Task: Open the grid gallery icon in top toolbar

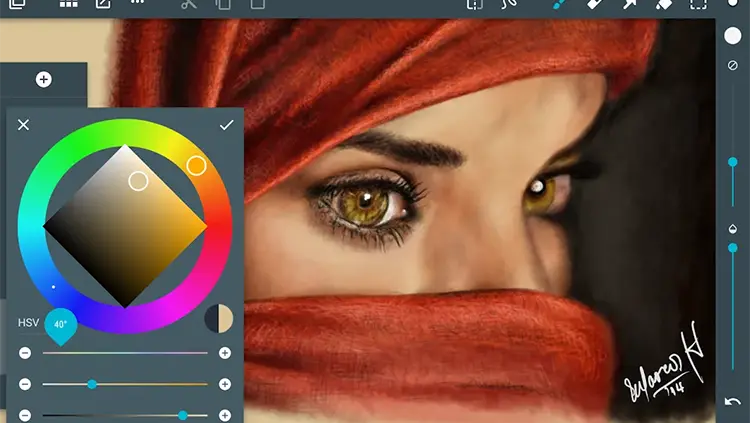Action: pos(68,4)
